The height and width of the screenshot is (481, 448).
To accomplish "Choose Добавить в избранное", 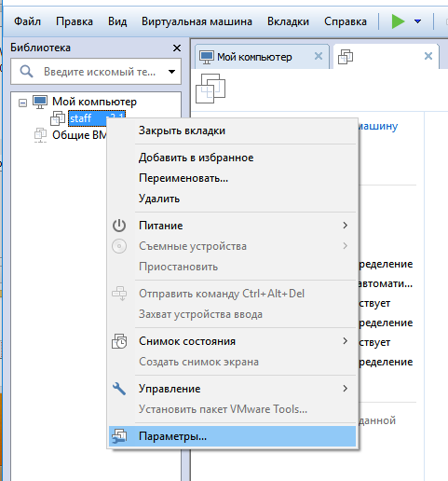I will (232, 158).
